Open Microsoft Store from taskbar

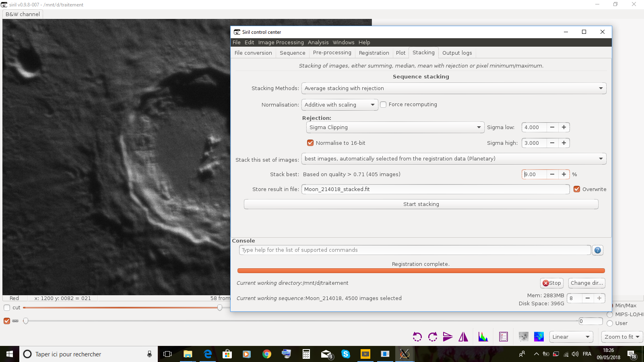point(227,354)
